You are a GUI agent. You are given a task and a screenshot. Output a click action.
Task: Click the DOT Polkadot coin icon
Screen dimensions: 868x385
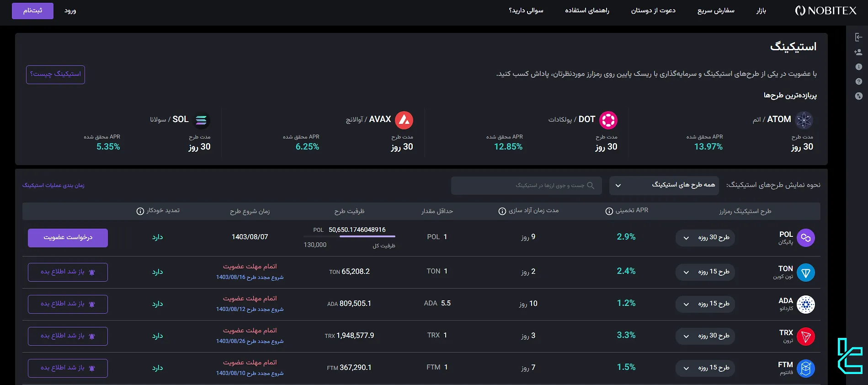tap(608, 120)
